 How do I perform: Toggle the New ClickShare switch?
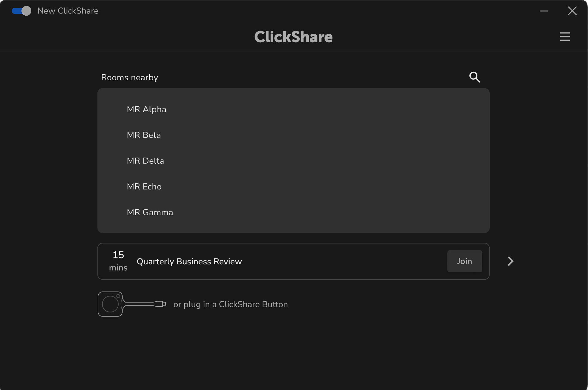(21, 11)
